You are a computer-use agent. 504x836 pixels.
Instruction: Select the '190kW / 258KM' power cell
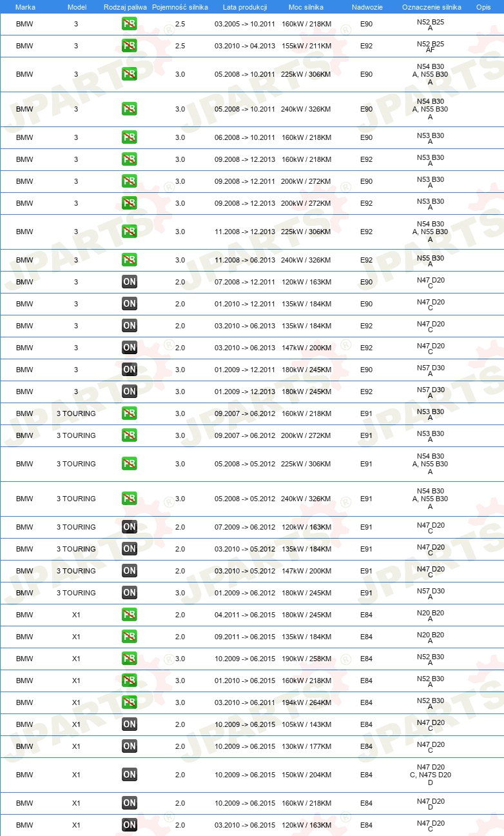pos(306,659)
